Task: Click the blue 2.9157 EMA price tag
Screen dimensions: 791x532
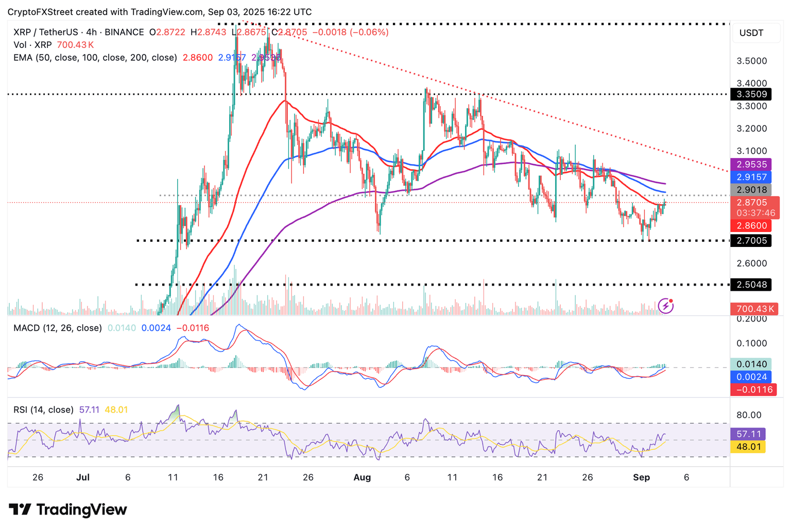Action: 751,177
